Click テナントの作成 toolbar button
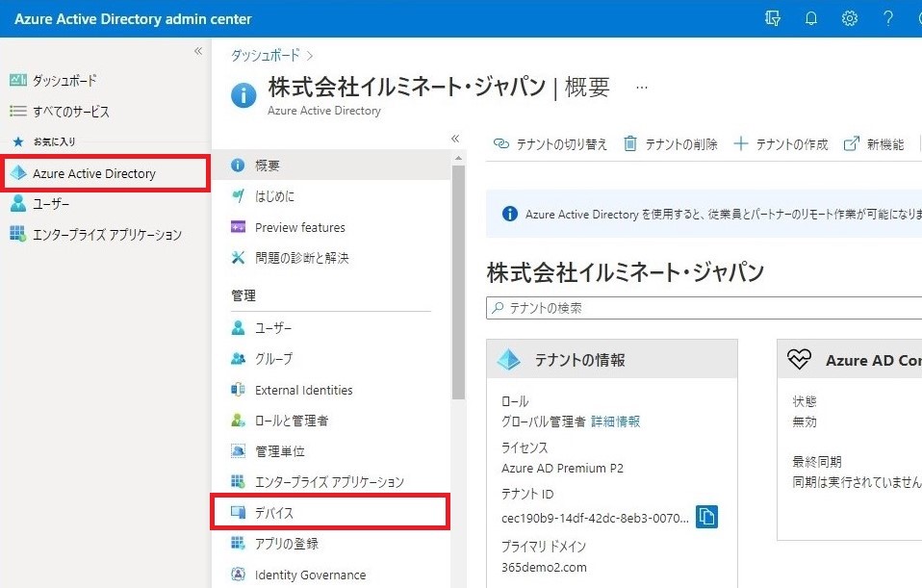The image size is (922, 588). (x=781, y=144)
